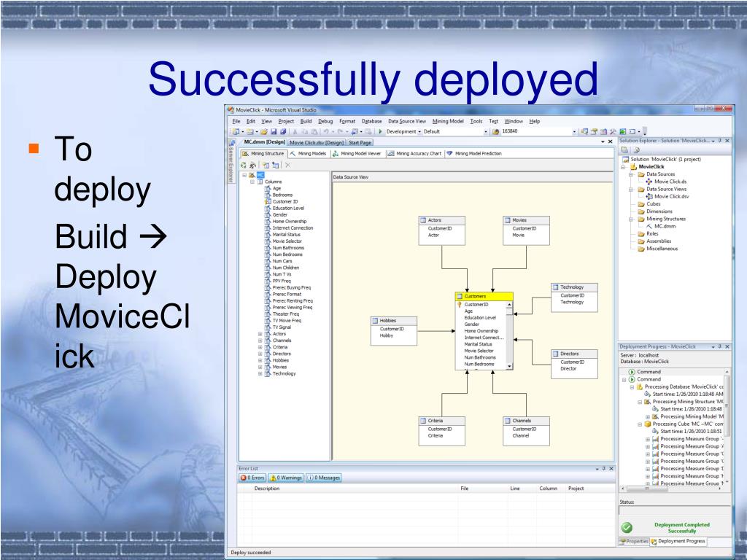Click the Hobbies table header in diagram
Screen dimensions: 747x560
393,321
